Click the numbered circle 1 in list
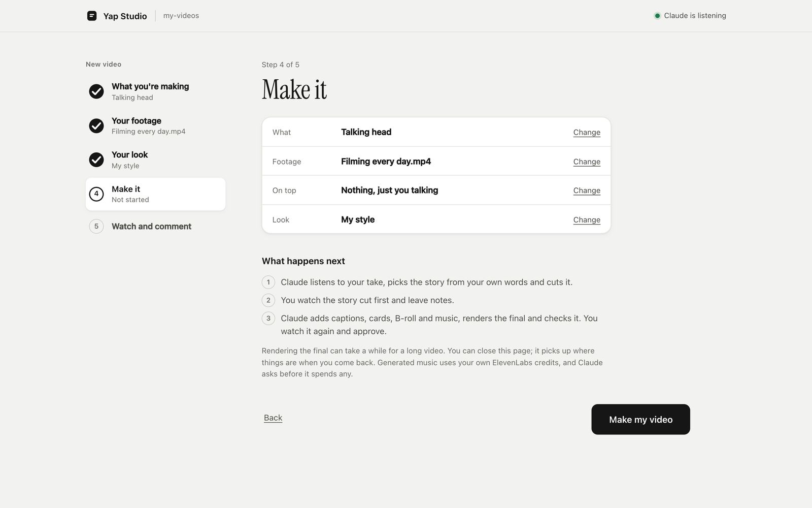This screenshot has height=508, width=812. [268, 282]
